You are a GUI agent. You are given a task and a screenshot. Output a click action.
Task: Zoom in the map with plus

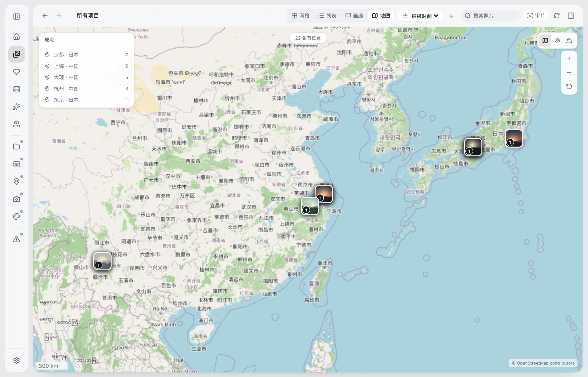click(569, 59)
